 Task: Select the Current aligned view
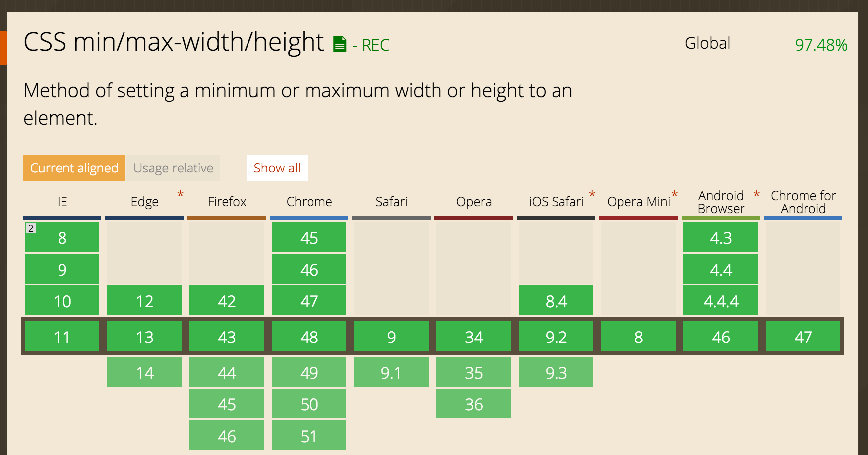(x=74, y=168)
